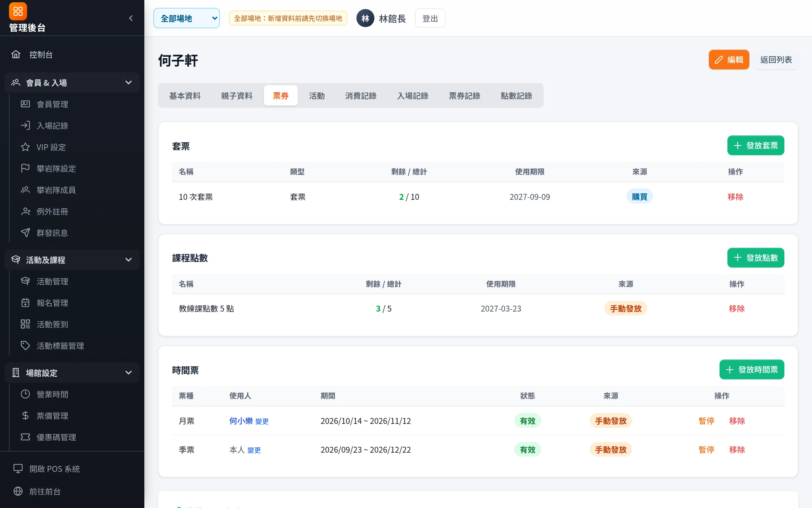Click the monitor icon for 開啟 POS 系統
Viewport: 812px width, 508px height.
[18, 469]
